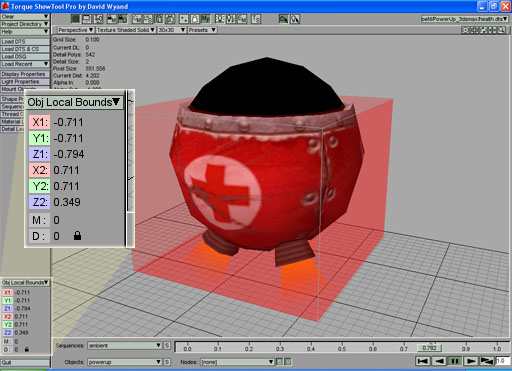512x371 pixels.
Task: Click the circular target view icon, top-right
Action: 465,30
